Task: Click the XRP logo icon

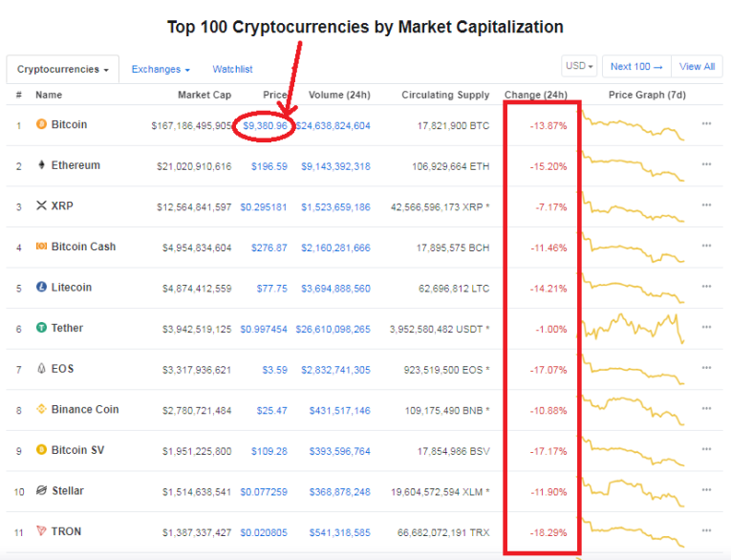Action: [41, 205]
